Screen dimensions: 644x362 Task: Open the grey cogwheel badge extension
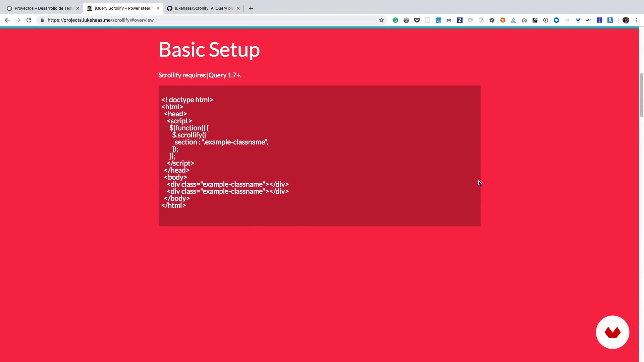pos(406,20)
